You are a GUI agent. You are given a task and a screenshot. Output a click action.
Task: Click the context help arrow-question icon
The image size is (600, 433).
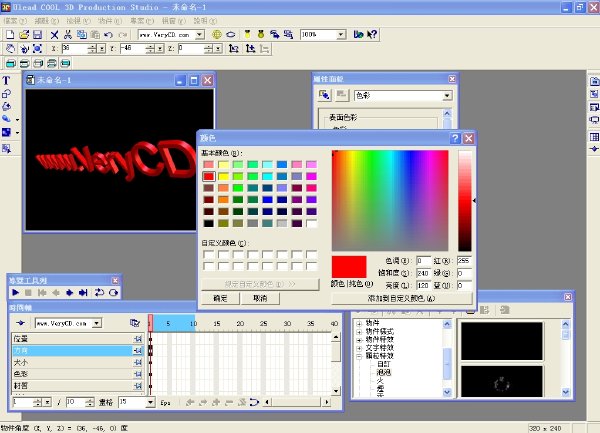(x=372, y=35)
